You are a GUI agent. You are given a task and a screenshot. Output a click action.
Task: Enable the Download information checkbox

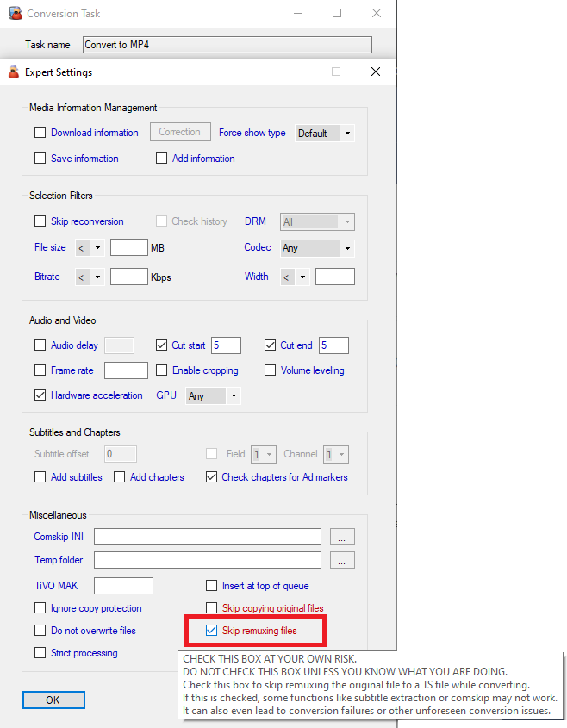pyautogui.click(x=40, y=133)
